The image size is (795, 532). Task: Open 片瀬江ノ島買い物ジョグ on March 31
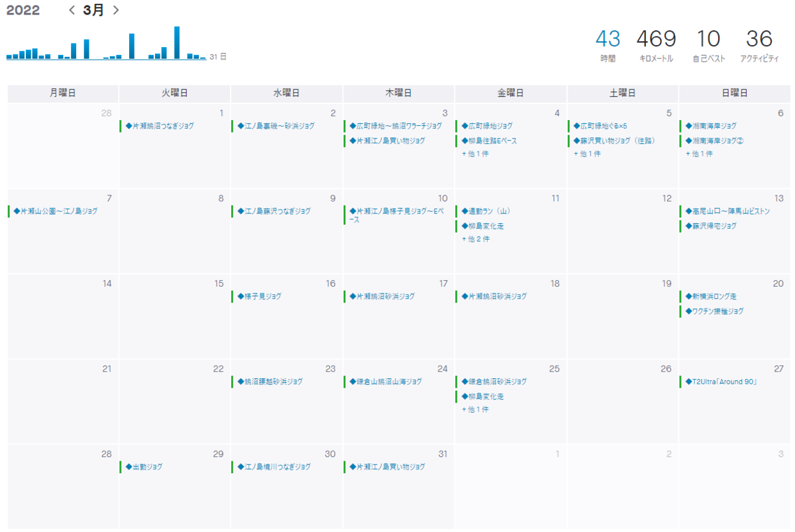tap(387, 468)
